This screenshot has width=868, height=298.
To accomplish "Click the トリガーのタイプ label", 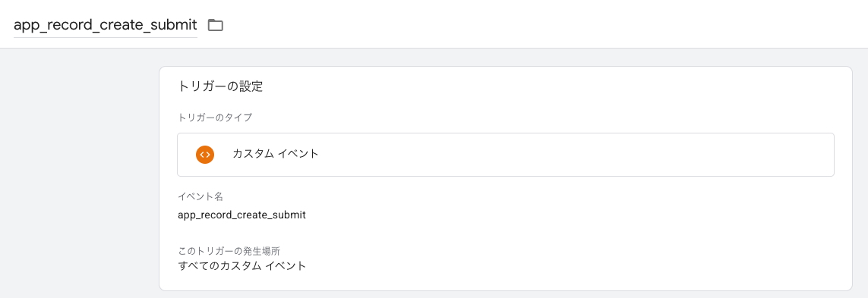I will [215, 118].
